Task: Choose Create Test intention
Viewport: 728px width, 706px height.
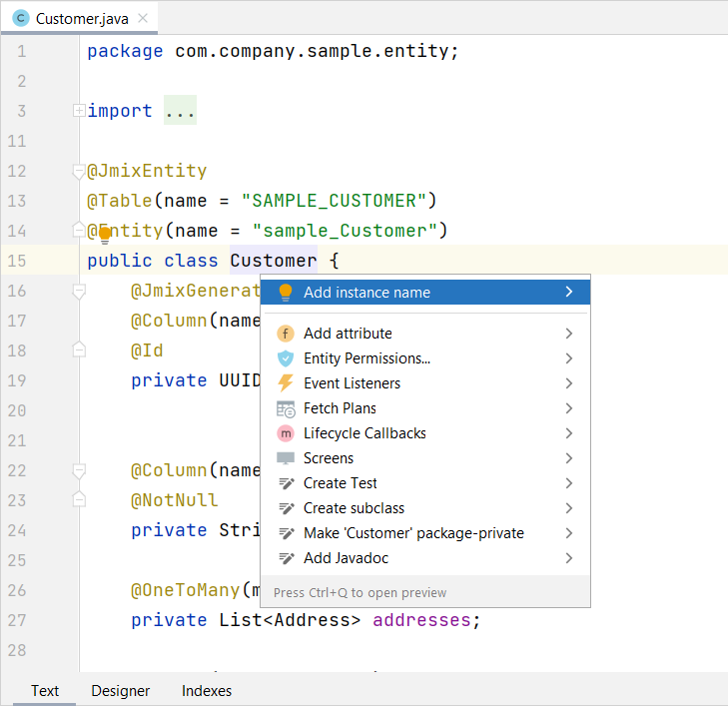Action: pos(425,483)
